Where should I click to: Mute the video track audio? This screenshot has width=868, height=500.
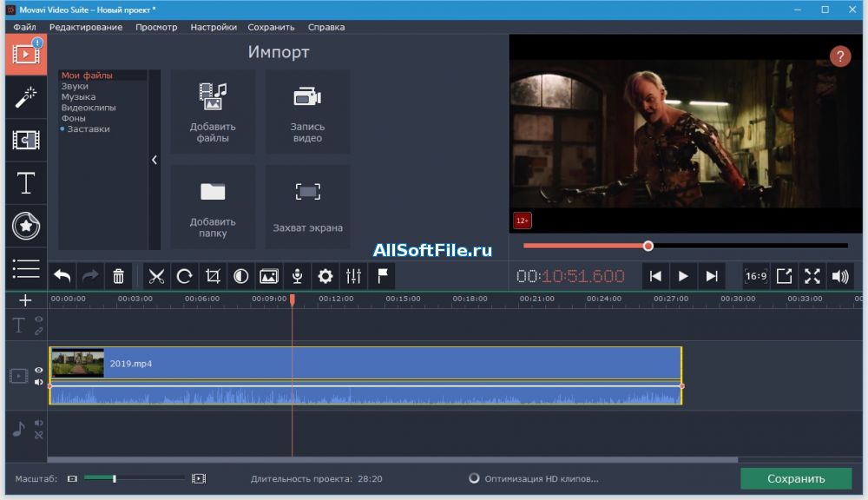click(39, 382)
